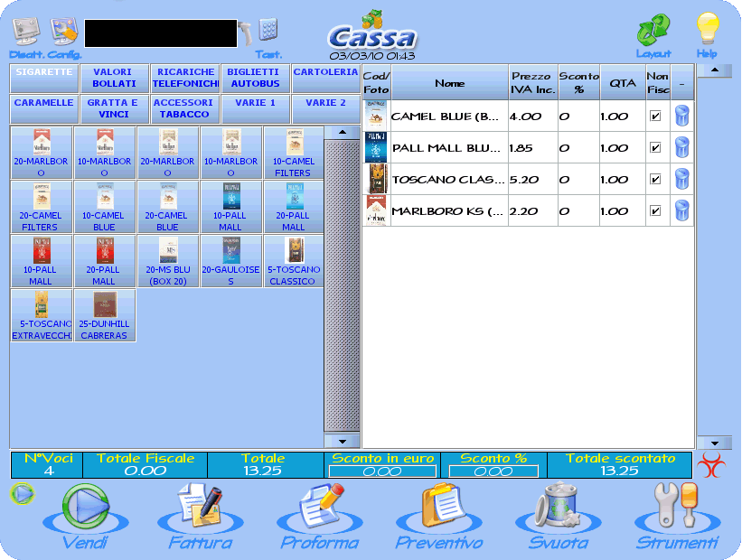Toggle Non Fisc checkbox for MARLBORO KS
The image size is (742, 560).
click(x=655, y=211)
